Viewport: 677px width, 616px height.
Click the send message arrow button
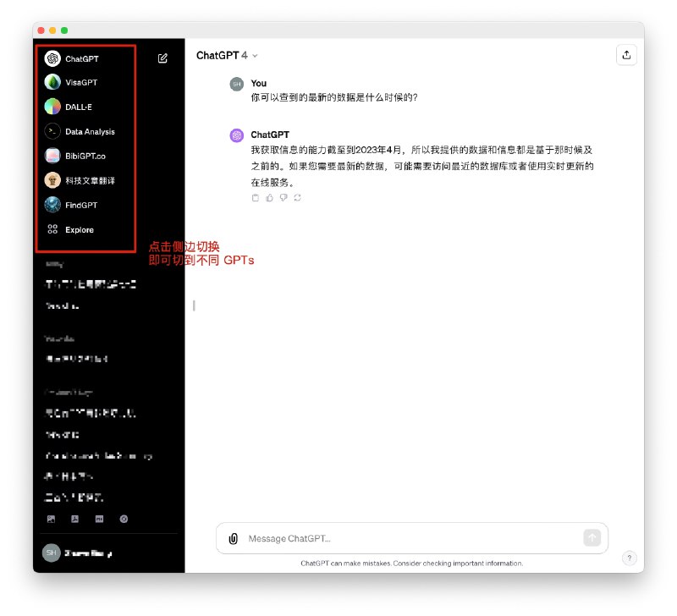click(592, 538)
